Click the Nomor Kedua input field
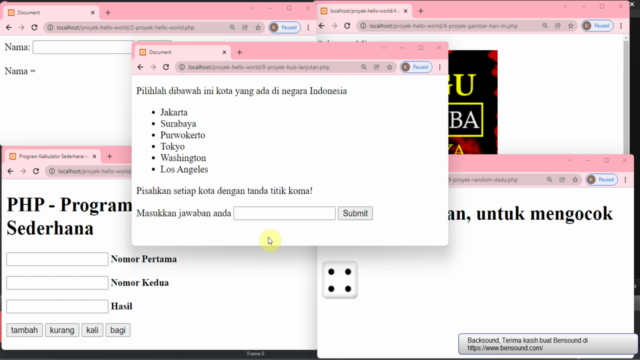Viewport: 640px width, 360px height. [x=57, y=283]
